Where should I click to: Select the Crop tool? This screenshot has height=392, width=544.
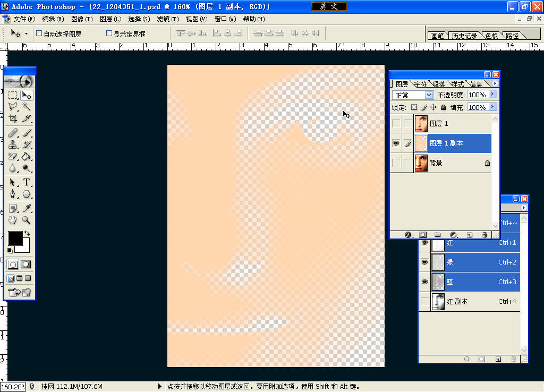[13, 118]
